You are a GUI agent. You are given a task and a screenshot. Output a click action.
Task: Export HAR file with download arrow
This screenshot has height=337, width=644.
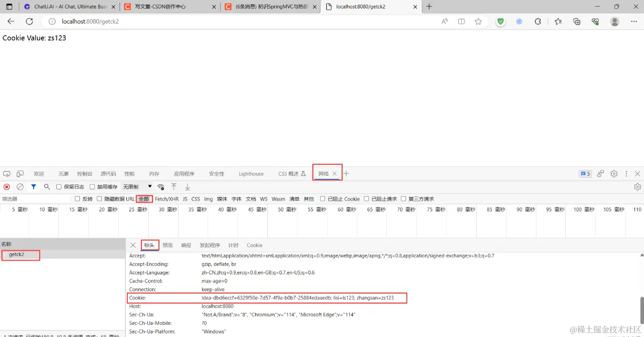(x=188, y=187)
